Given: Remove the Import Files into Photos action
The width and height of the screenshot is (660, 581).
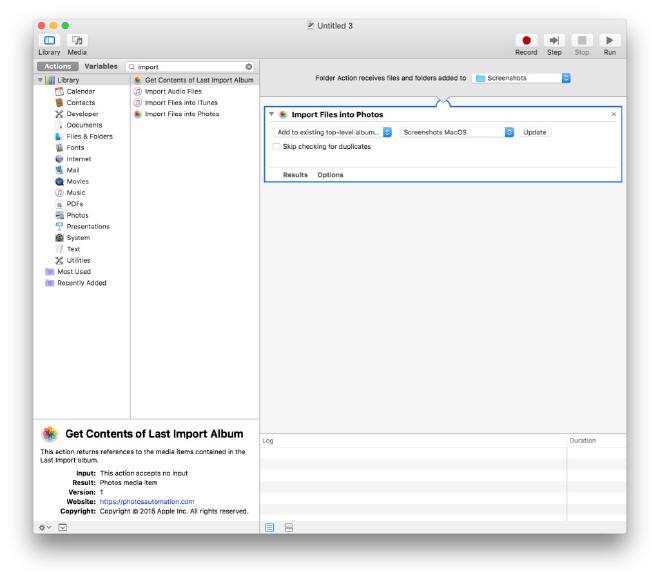Looking at the screenshot, I should pos(614,114).
